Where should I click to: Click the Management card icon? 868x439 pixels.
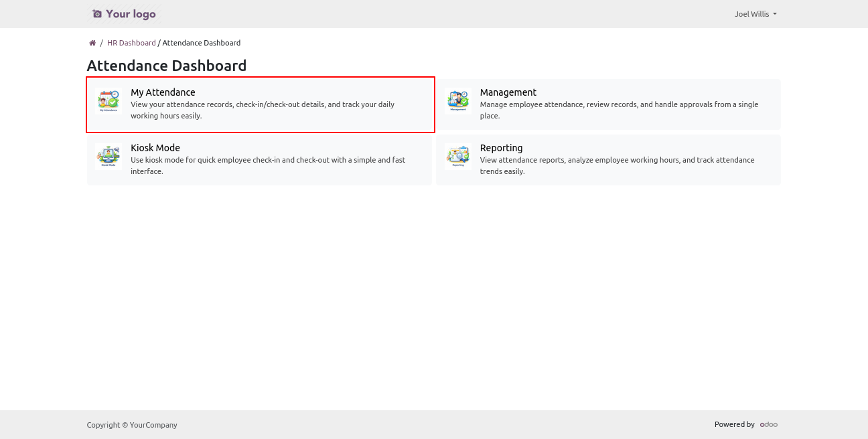pyautogui.click(x=457, y=100)
